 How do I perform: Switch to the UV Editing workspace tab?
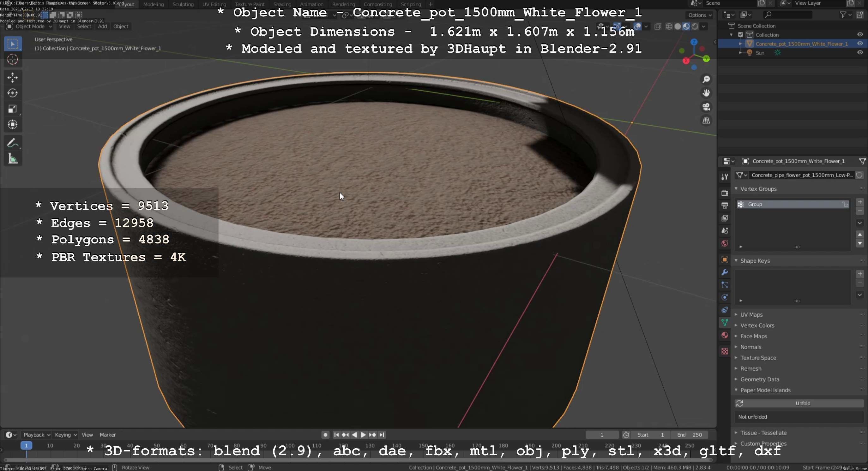pyautogui.click(x=214, y=4)
